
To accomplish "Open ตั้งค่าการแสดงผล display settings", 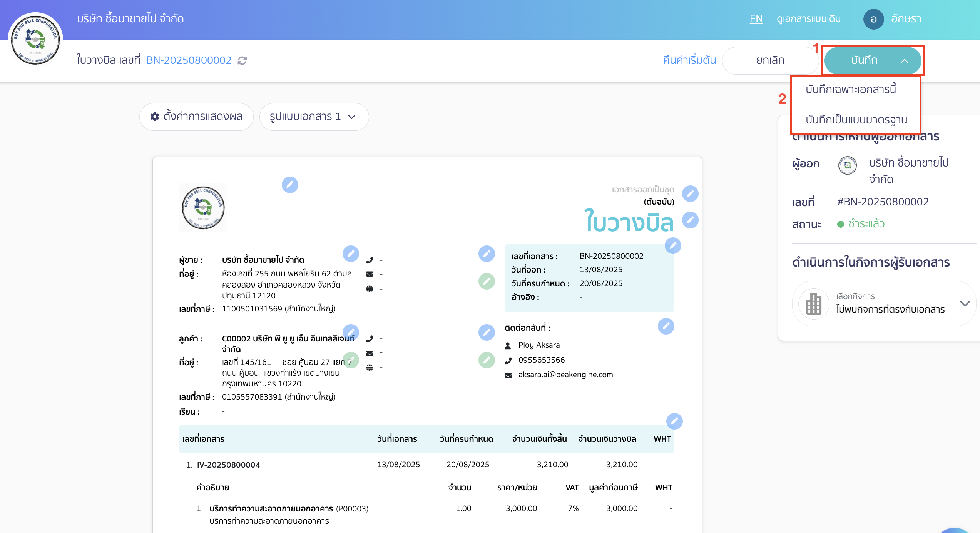I will pos(196,117).
